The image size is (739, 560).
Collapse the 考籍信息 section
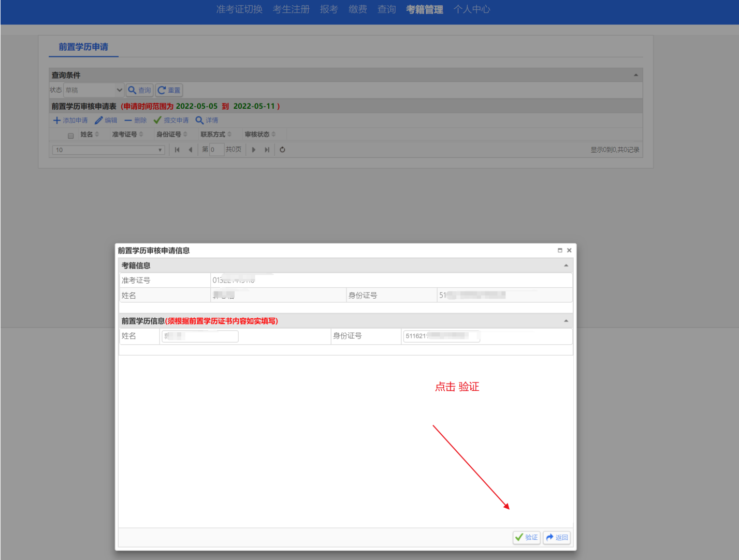566,266
